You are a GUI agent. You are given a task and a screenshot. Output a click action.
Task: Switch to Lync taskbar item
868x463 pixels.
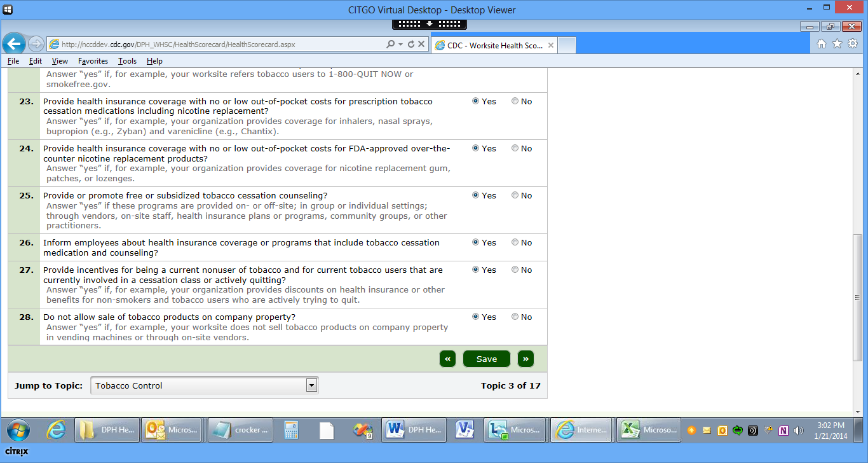point(513,430)
